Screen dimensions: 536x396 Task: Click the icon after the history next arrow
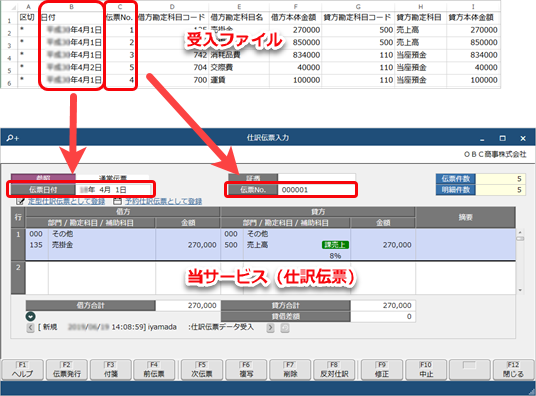[285, 328]
